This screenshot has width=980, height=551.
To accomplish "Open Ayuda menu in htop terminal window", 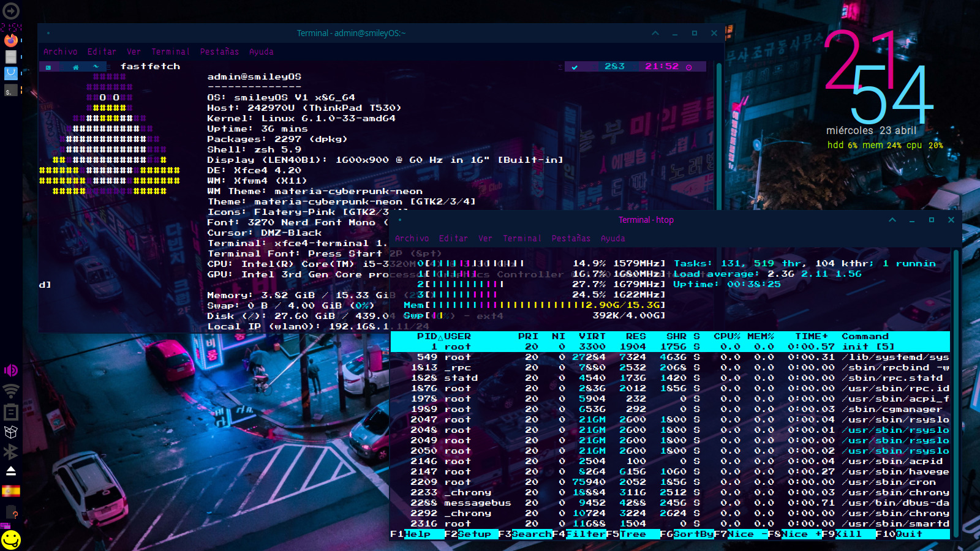I will [x=612, y=239].
